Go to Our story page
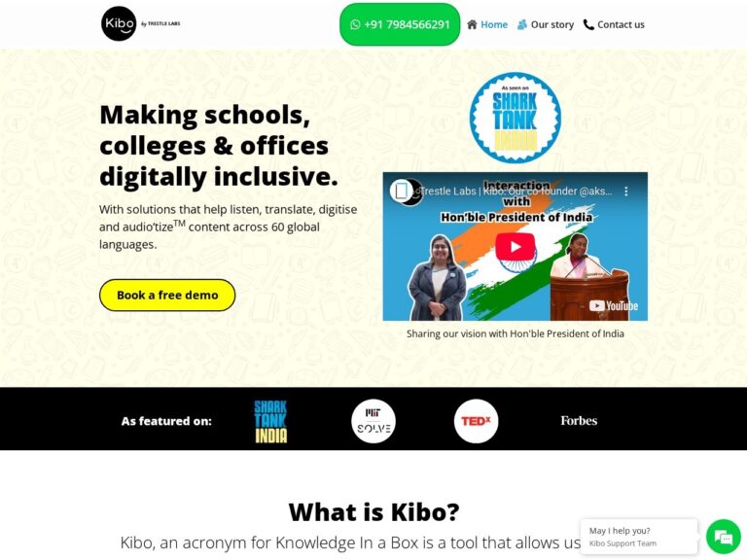This screenshot has width=747, height=560. (x=551, y=24)
